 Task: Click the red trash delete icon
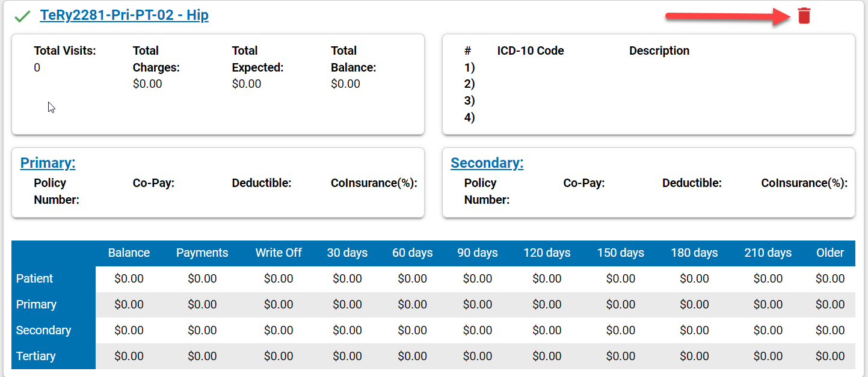(x=804, y=16)
